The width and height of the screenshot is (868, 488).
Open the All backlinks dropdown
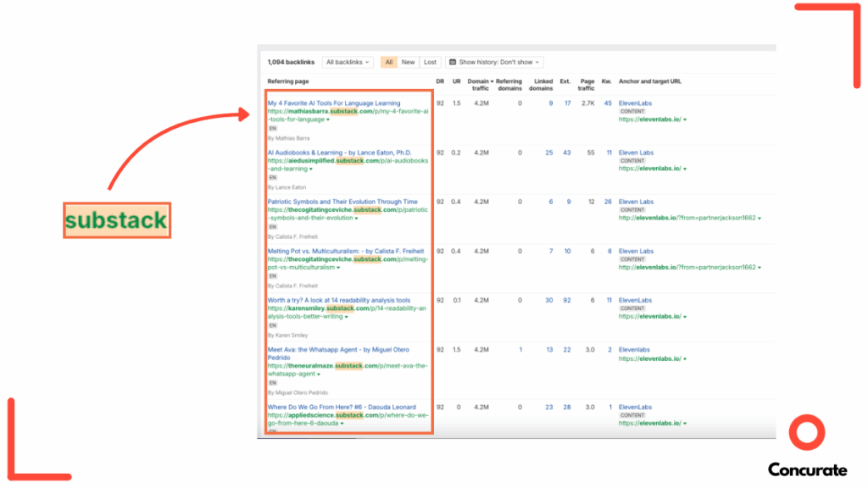pyautogui.click(x=348, y=62)
